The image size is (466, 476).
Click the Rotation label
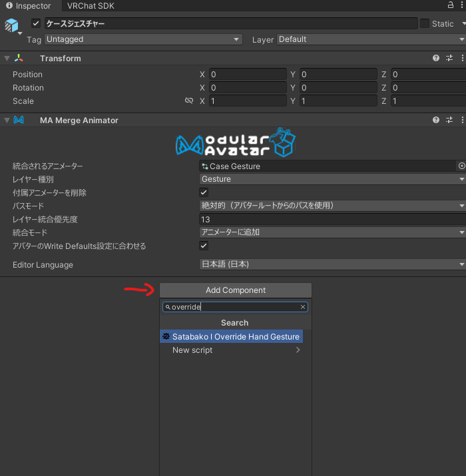point(28,88)
